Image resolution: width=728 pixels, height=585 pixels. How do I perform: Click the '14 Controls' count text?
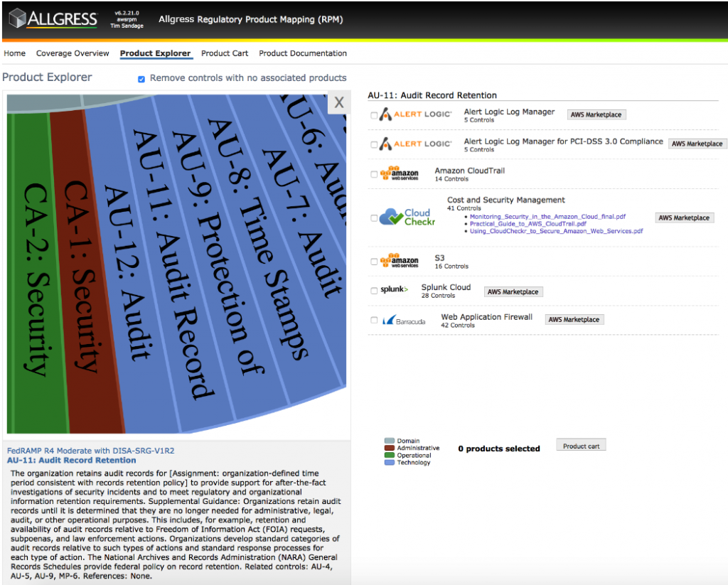pos(451,179)
